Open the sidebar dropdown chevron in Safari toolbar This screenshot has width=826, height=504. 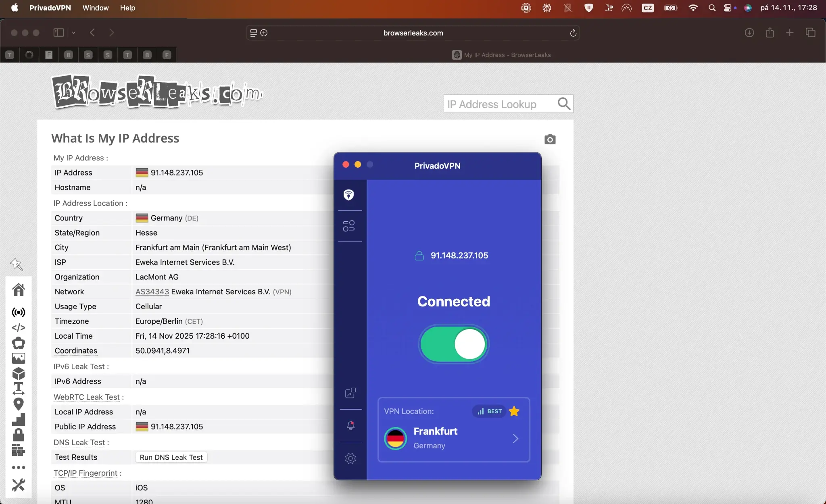pos(74,33)
